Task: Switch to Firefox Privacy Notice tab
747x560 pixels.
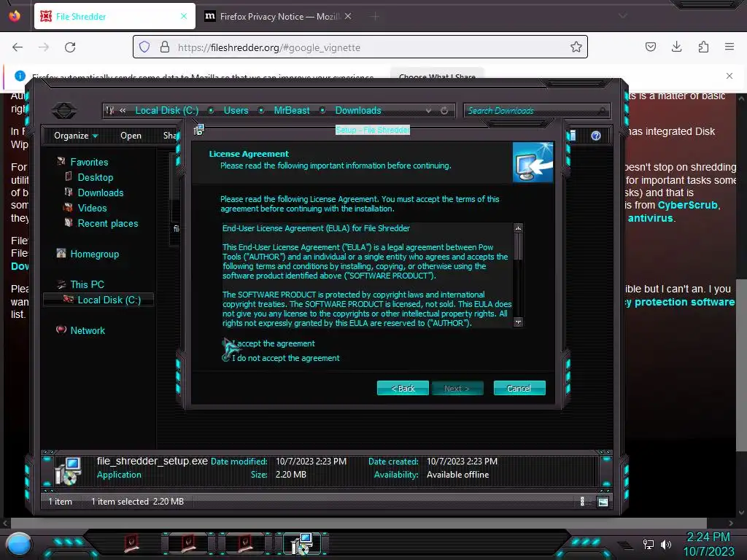Action: click(279, 16)
